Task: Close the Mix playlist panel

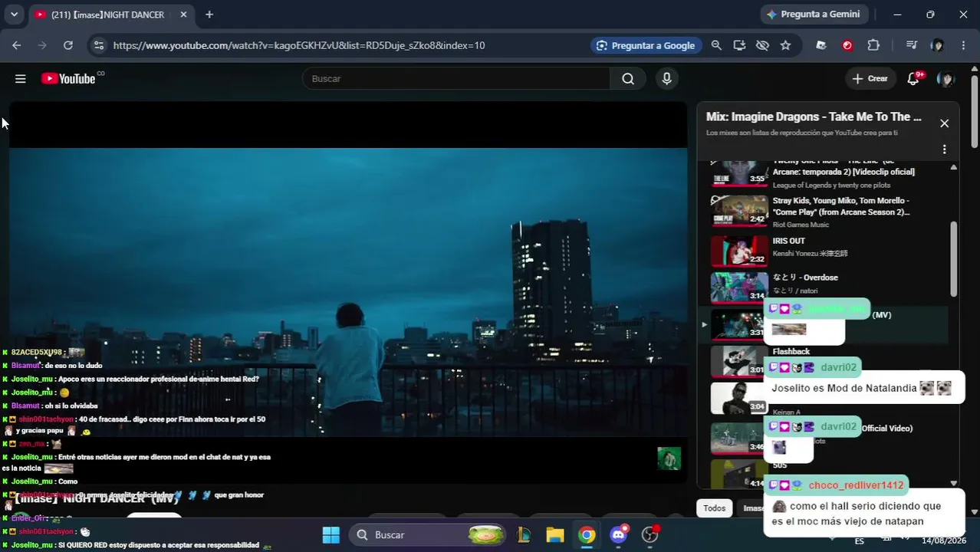Action: 944,123
